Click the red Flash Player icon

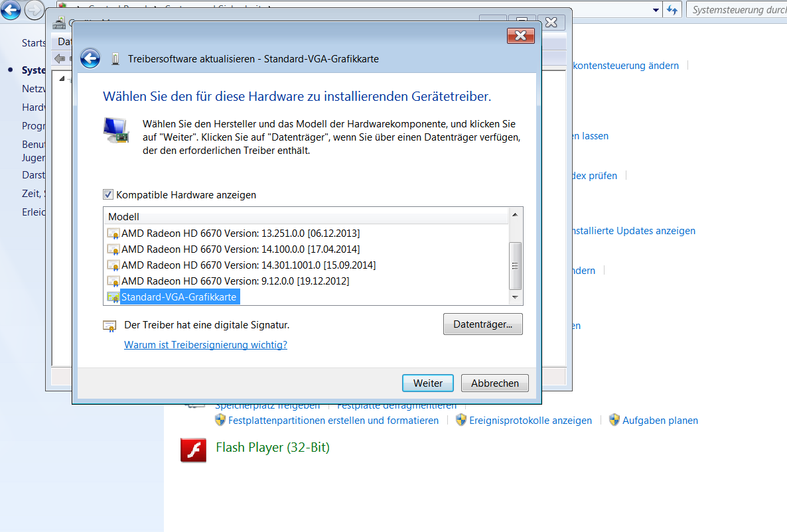(x=194, y=450)
